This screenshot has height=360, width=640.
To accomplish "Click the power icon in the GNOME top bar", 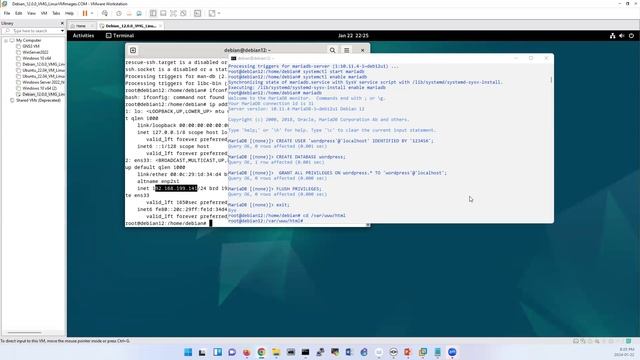I will (x=631, y=36).
